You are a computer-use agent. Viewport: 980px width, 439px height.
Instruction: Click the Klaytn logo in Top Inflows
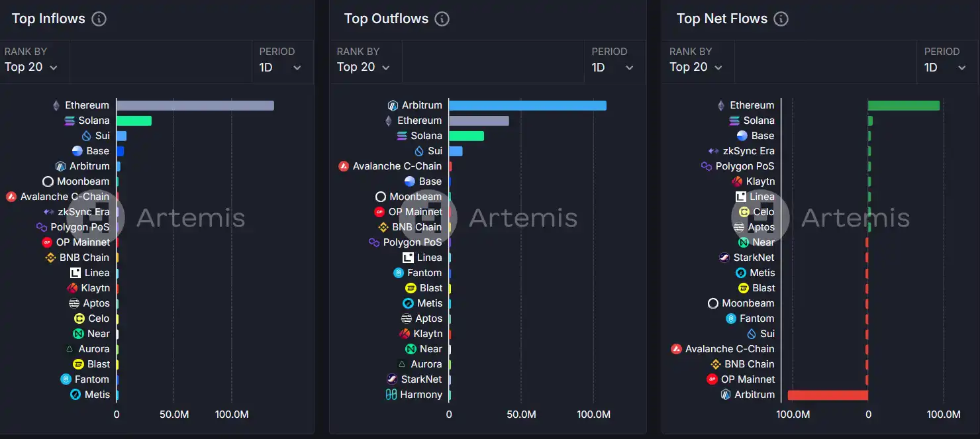[72, 288]
